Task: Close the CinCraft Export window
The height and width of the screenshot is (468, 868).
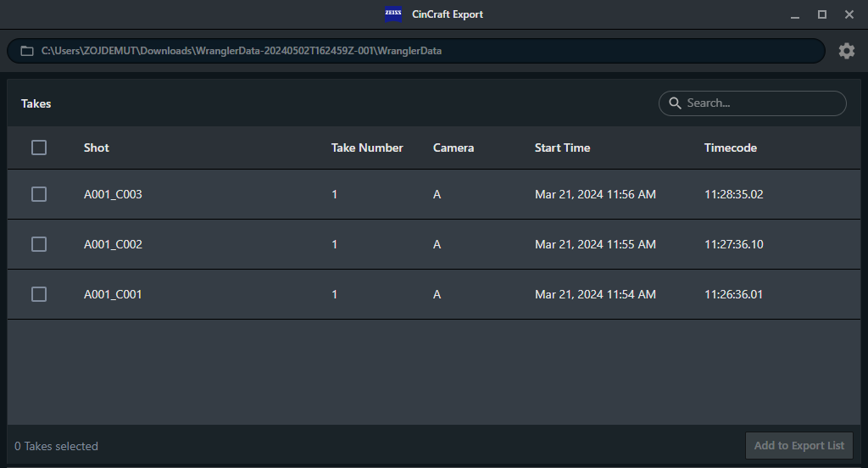Action: (x=849, y=14)
